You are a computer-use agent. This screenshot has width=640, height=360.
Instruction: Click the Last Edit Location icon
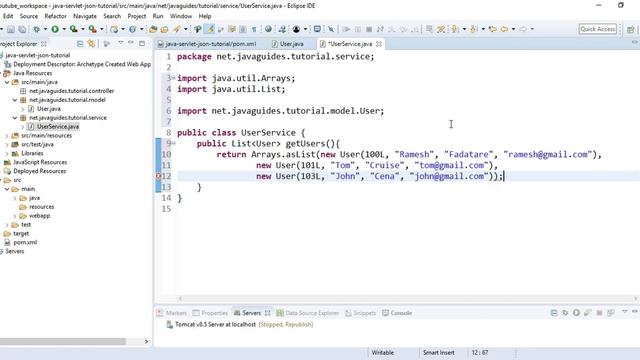[x=493, y=29]
